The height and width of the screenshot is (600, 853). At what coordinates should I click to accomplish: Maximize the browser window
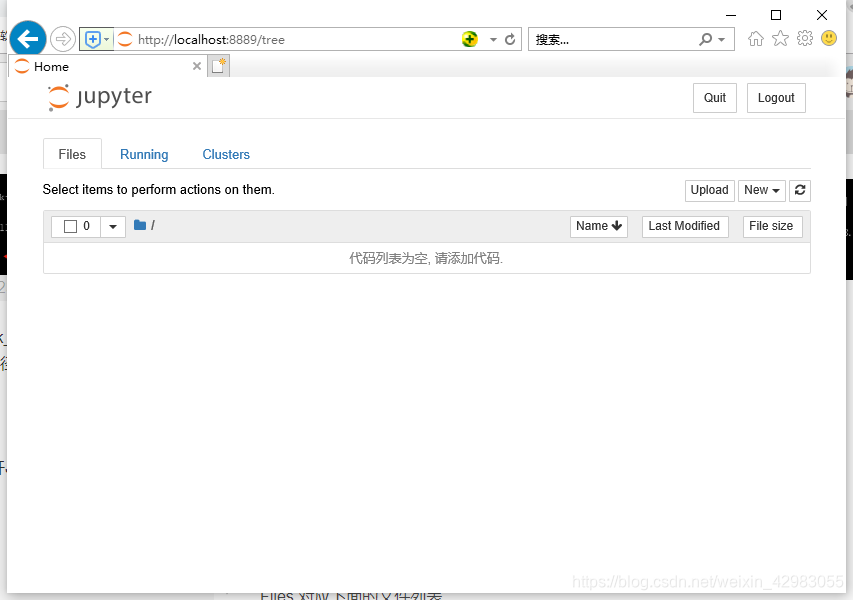776,15
